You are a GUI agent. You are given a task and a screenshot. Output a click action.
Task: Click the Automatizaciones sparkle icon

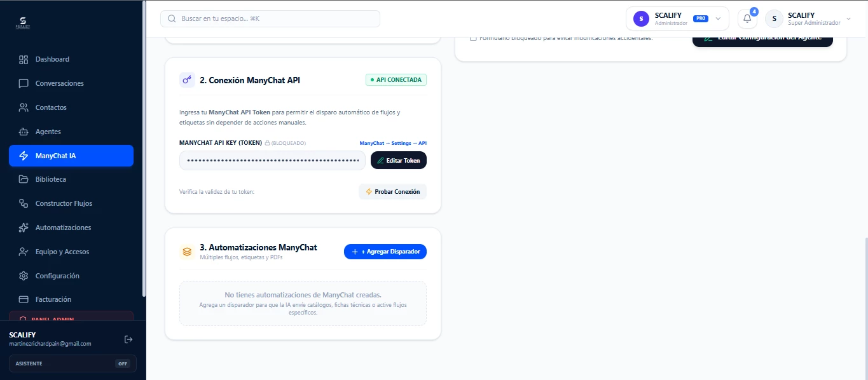click(24, 228)
